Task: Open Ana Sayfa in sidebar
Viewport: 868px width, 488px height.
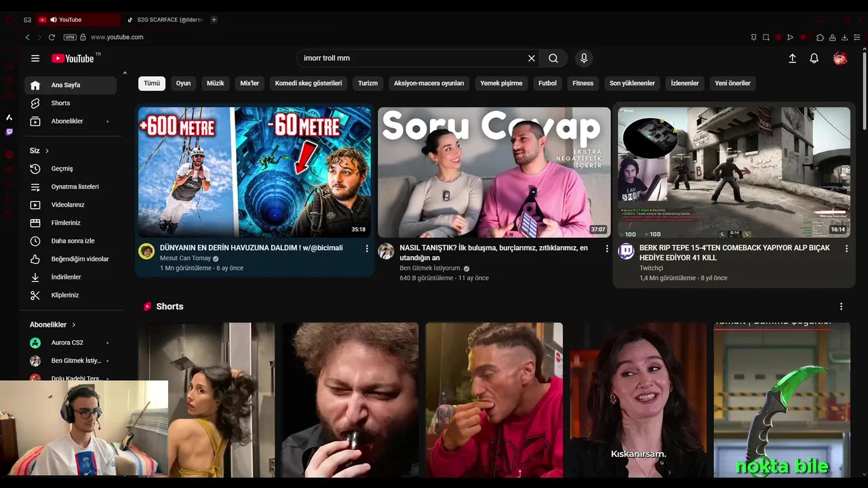Action: coord(71,85)
